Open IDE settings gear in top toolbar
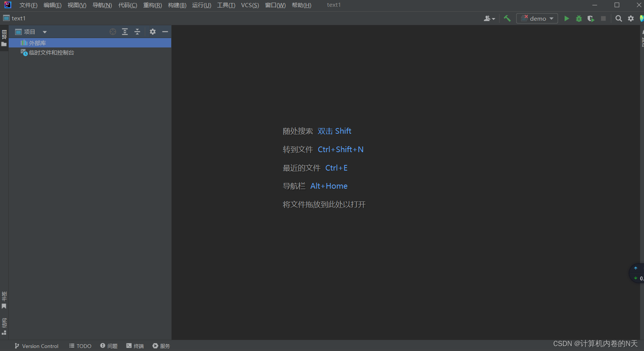 click(x=631, y=18)
